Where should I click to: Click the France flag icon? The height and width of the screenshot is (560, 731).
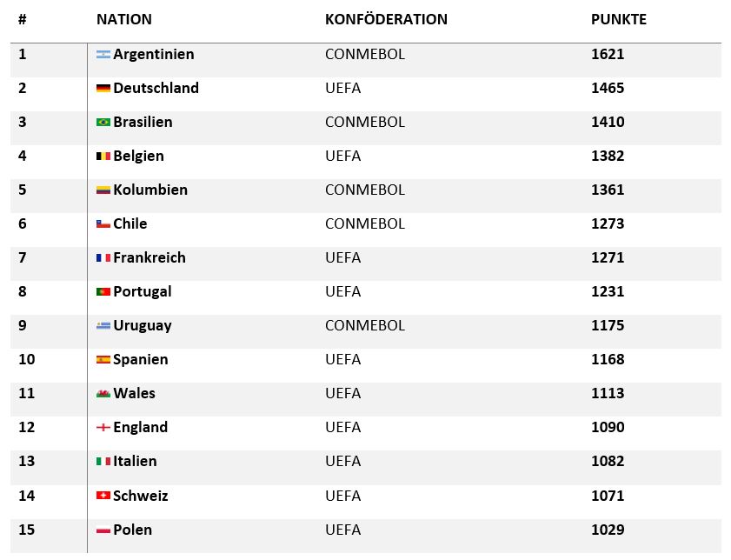point(103,258)
